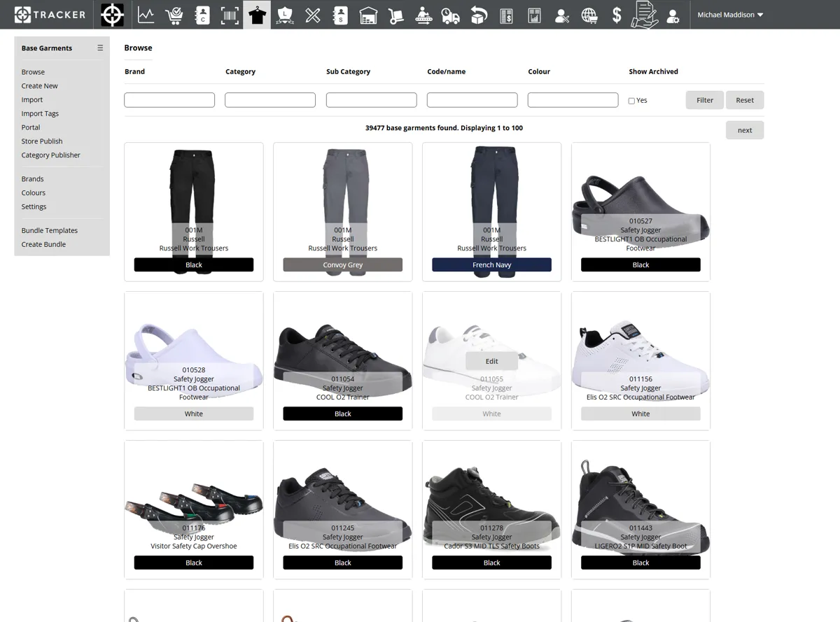Select Black swatch on 011054 COOL trainer
This screenshot has height=622, width=840.
(x=343, y=414)
